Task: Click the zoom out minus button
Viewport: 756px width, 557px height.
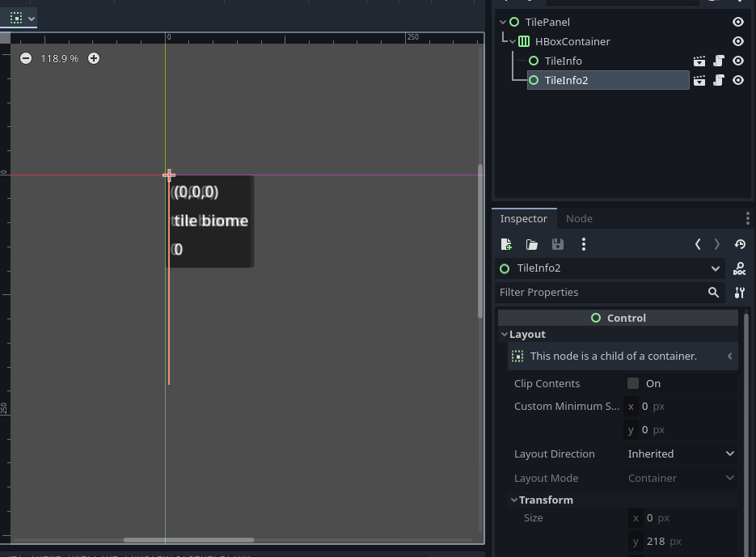Action: pos(26,58)
